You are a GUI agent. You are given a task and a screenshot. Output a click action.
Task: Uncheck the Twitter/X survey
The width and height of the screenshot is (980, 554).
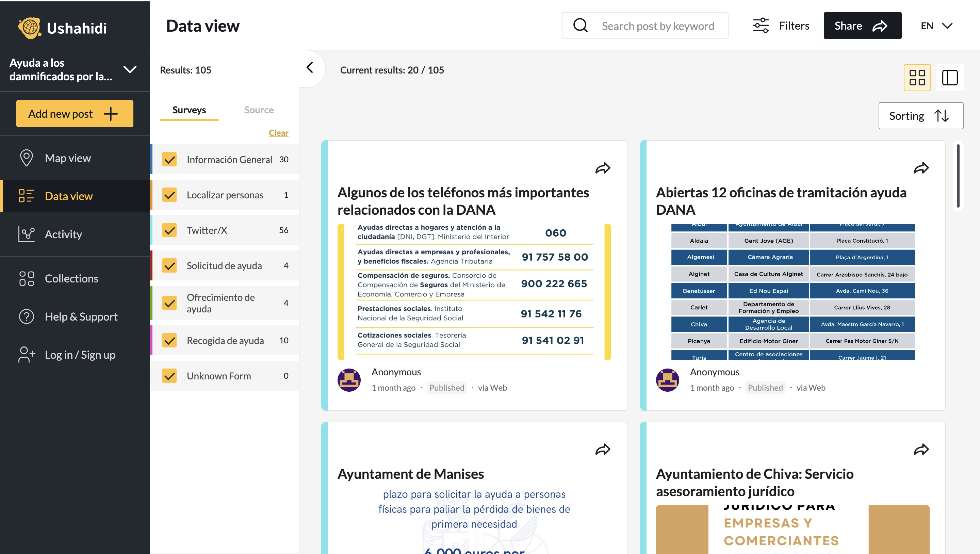click(x=169, y=230)
